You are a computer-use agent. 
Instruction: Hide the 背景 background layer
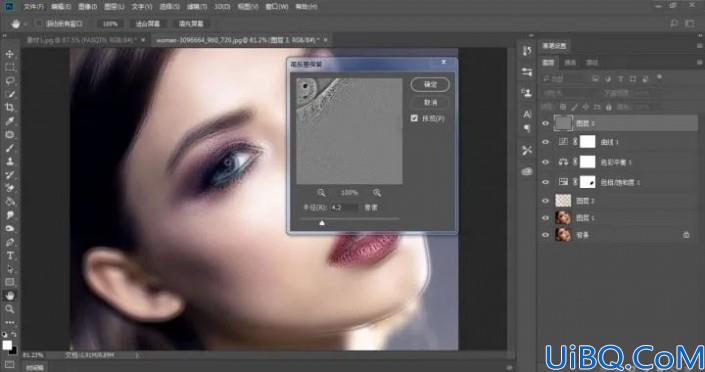click(x=545, y=235)
